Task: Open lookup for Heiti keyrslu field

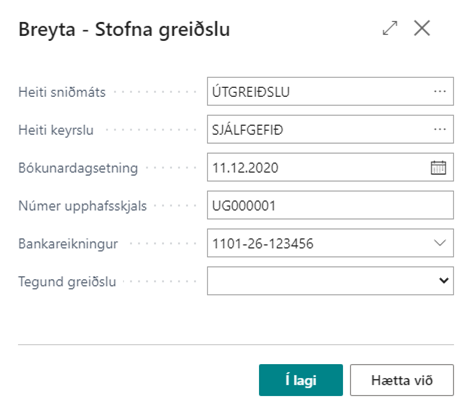Action: click(x=440, y=130)
